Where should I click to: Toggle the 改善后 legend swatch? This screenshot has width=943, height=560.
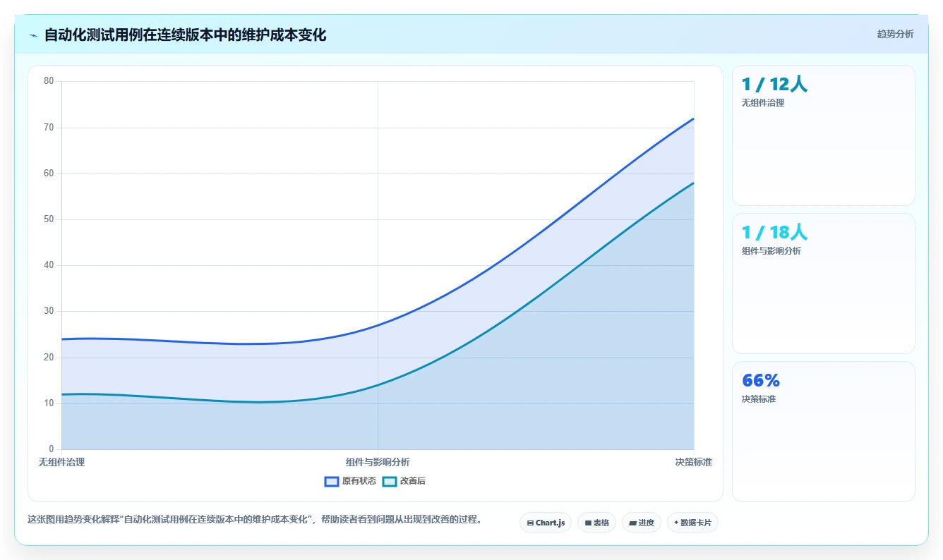click(x=390, y=481)
